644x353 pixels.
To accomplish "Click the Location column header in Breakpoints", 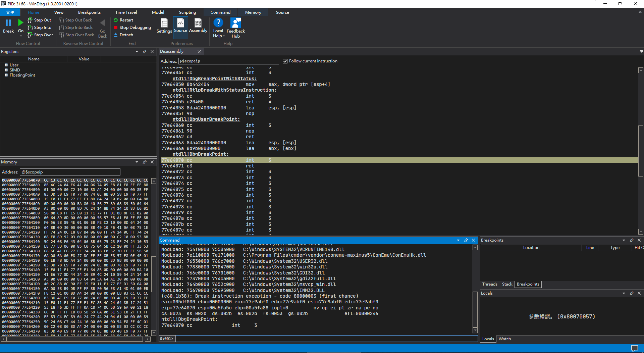I will (531, 248).
